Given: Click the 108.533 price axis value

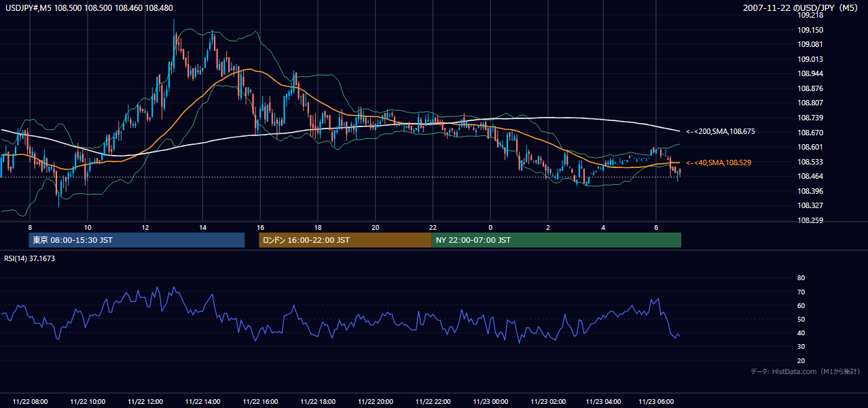Looking at the screenshot, I should 810,162.
